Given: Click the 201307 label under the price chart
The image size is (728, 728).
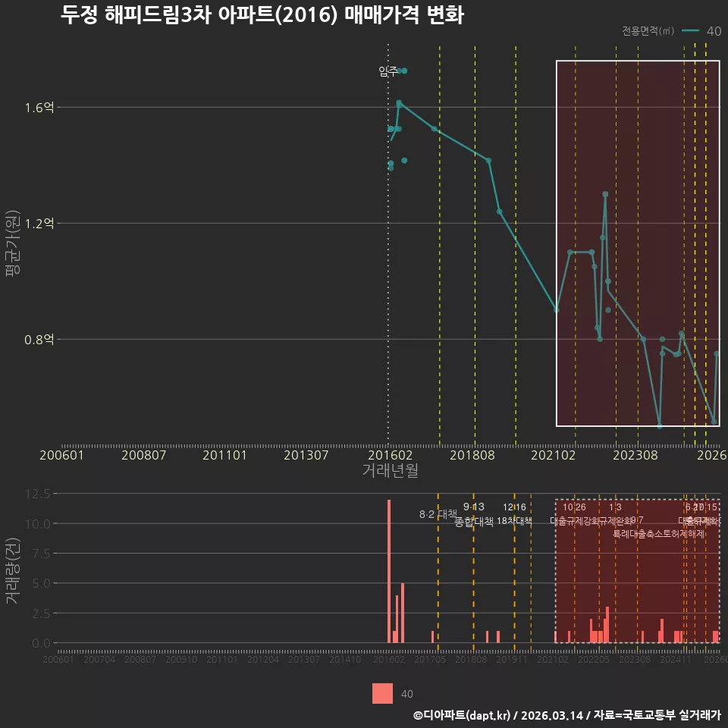Looking at the screenshot, I should (x=306, y=455).
